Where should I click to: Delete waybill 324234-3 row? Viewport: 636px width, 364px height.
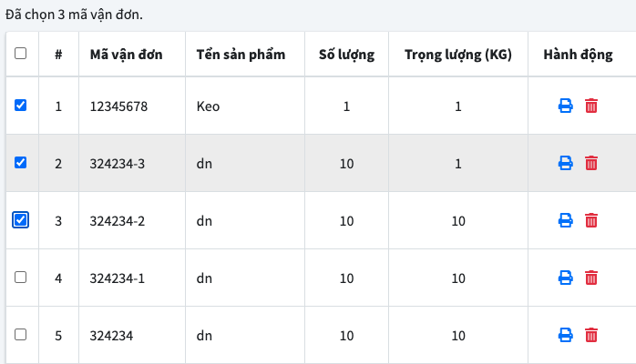point(591,163)
